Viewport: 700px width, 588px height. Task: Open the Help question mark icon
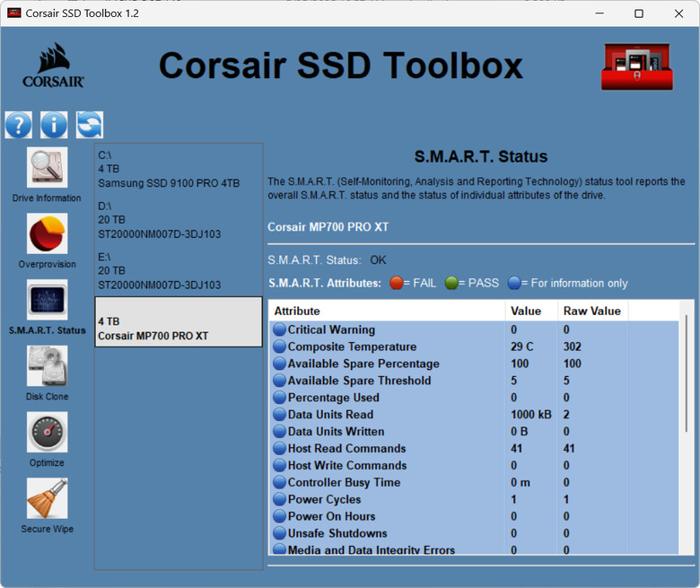18,125
